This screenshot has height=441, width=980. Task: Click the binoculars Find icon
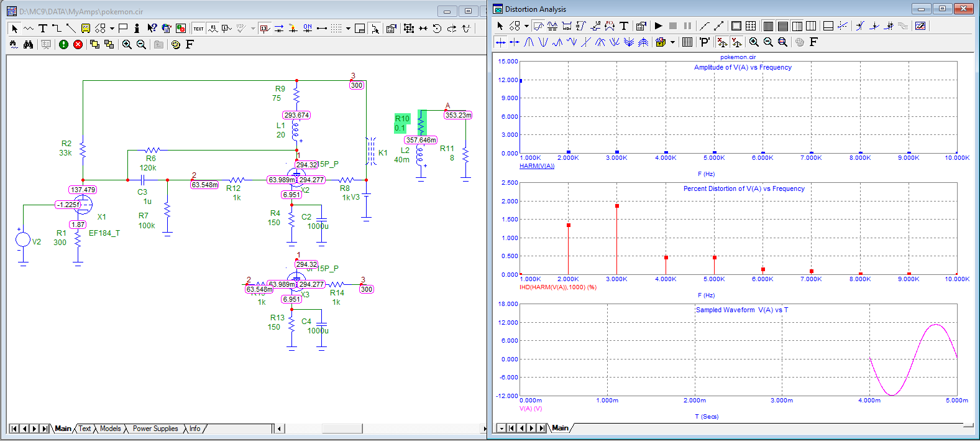[x=28, y=45]
